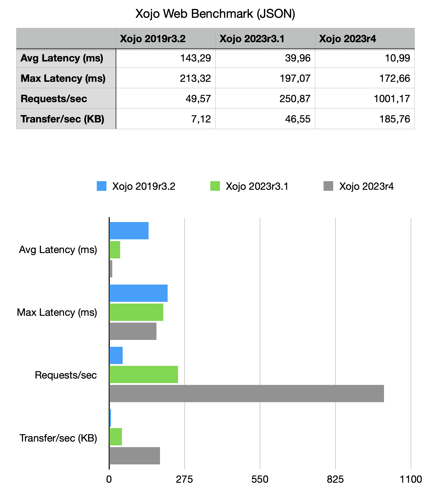448x501 pixels.
Task: Click the x-axis tick label 1100
Action: click(x=411, y=479)
